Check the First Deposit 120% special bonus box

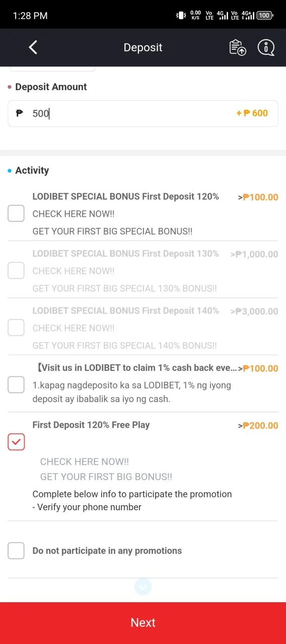[x=16, y=213]
